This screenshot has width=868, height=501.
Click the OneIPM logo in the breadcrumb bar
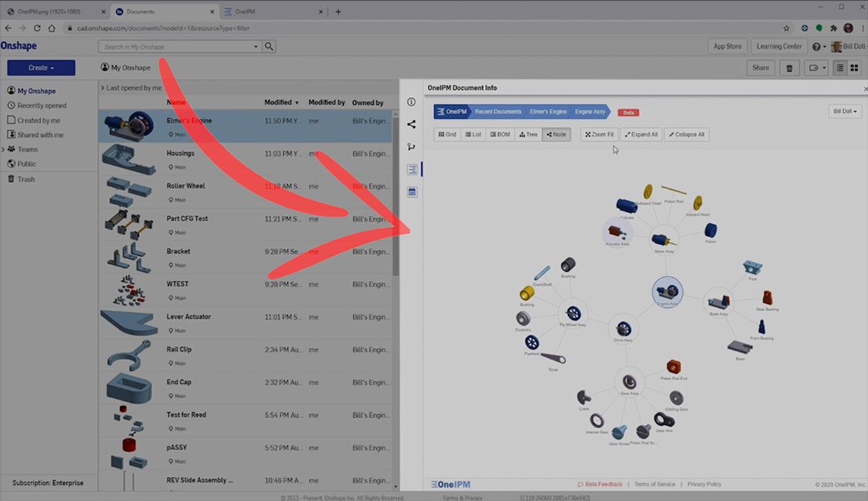[451, 112]
